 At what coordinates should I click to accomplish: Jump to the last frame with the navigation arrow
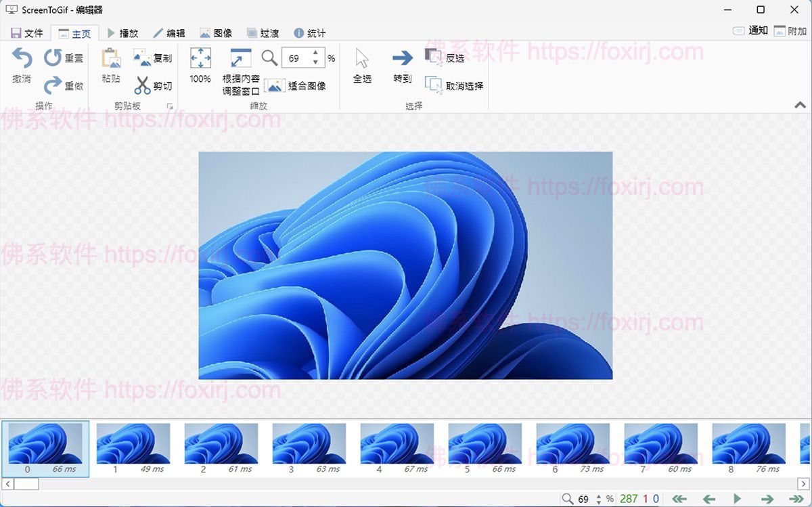point(795,499)
